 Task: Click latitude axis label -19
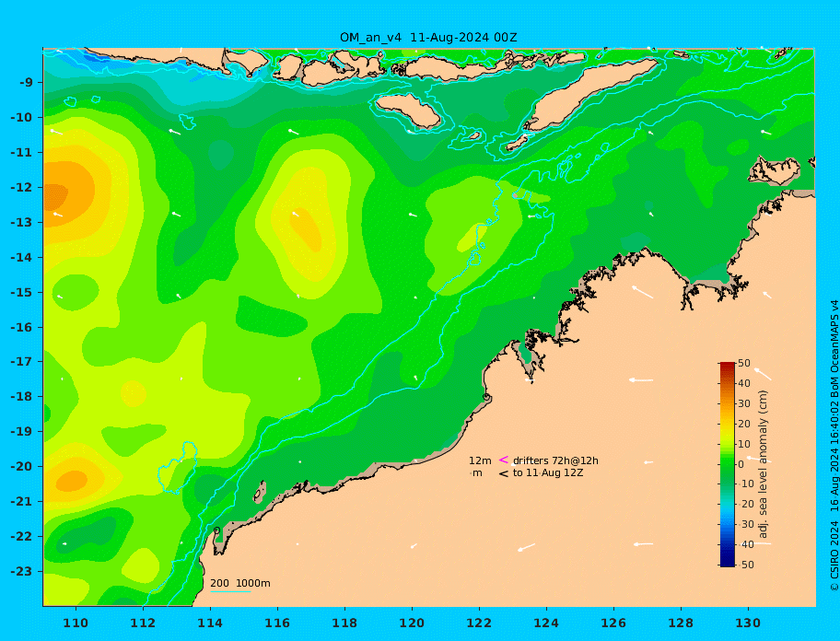click(x=21, y=432)
